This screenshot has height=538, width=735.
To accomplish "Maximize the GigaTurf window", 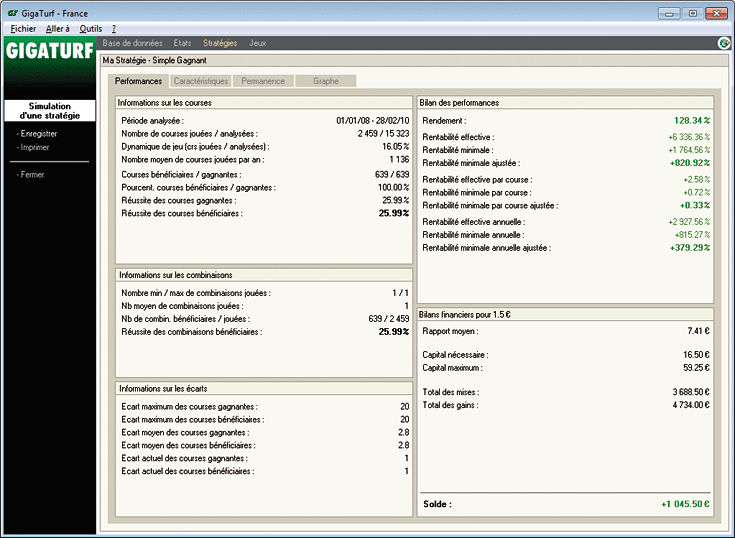I will (692, 14).
